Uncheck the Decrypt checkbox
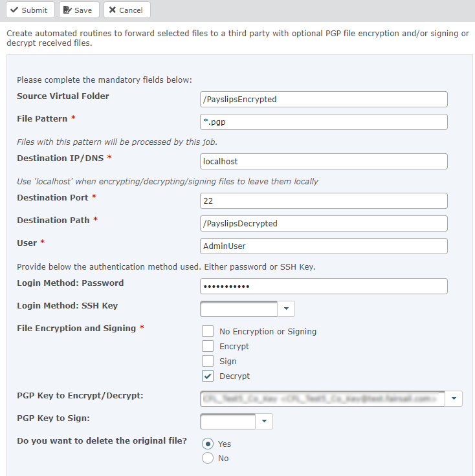This screenshot has height=476, width=475. [208, 376]
